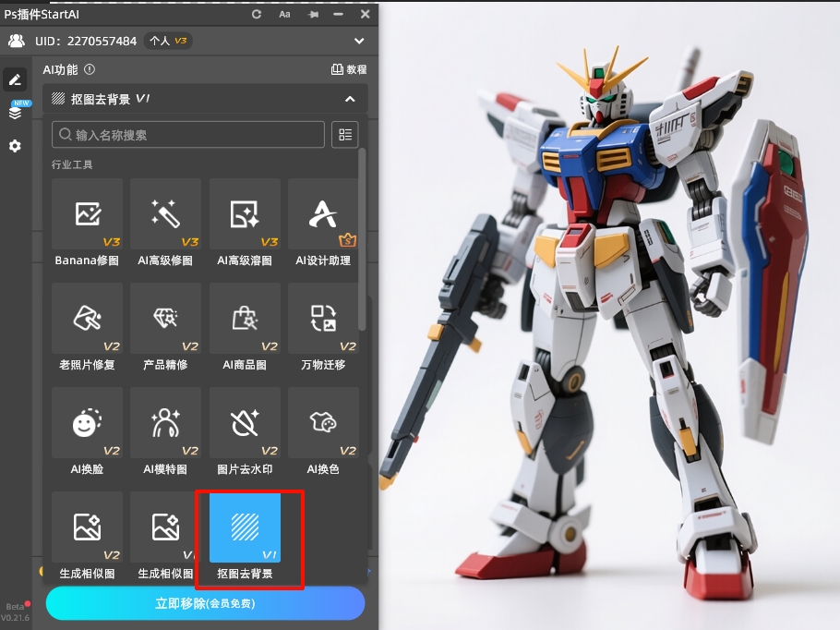Screen dimensions: 840x630
Task: Toggle font size with Aa icon
Action: (284, 14)
